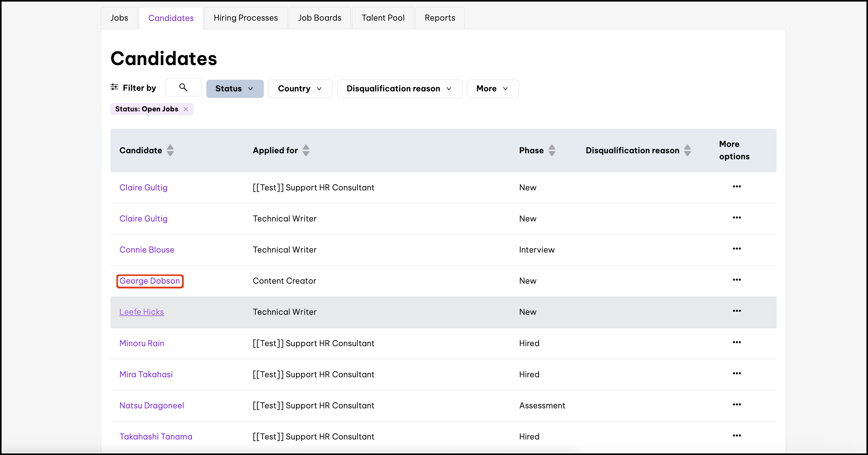
Task: Expand the Status filter dropdown
Action: (x=234, y=89)
